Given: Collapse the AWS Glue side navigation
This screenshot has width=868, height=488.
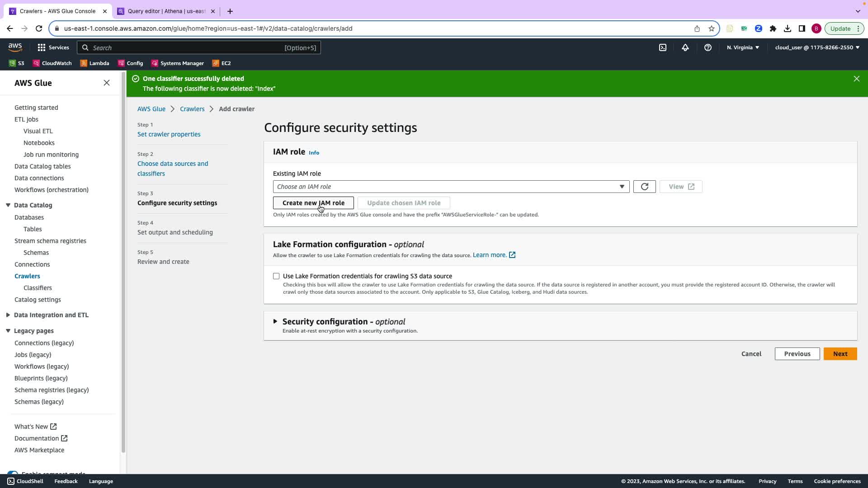Looking at the screenshot, I should [107, 83].
